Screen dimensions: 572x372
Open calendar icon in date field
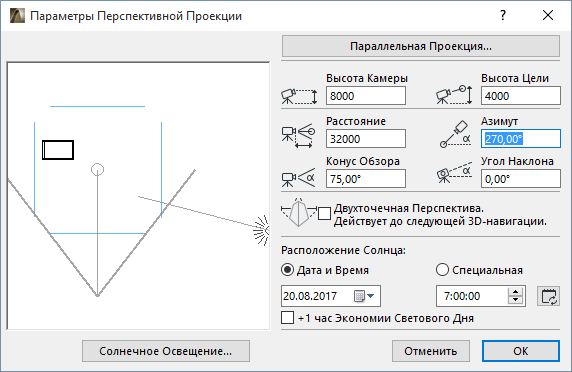[x=359, y=296]
